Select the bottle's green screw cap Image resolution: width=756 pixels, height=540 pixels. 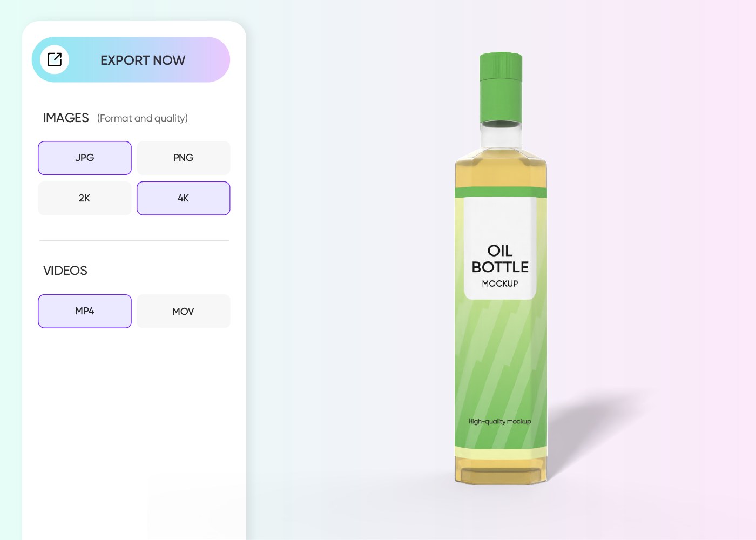(501, 87)
